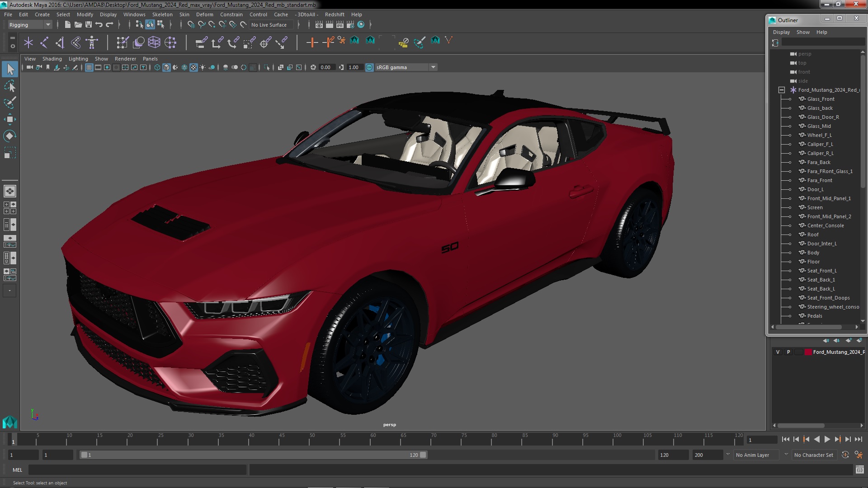Click the Play backwards button
Screen dimensions: 868x488
tap(816, 439)
